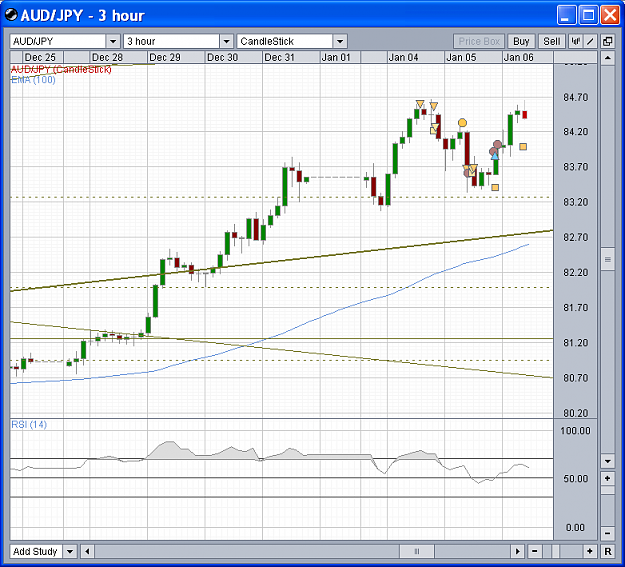625x567 pixels.
Task: Click the Dec 29 date header
Action: click(165, 57)
